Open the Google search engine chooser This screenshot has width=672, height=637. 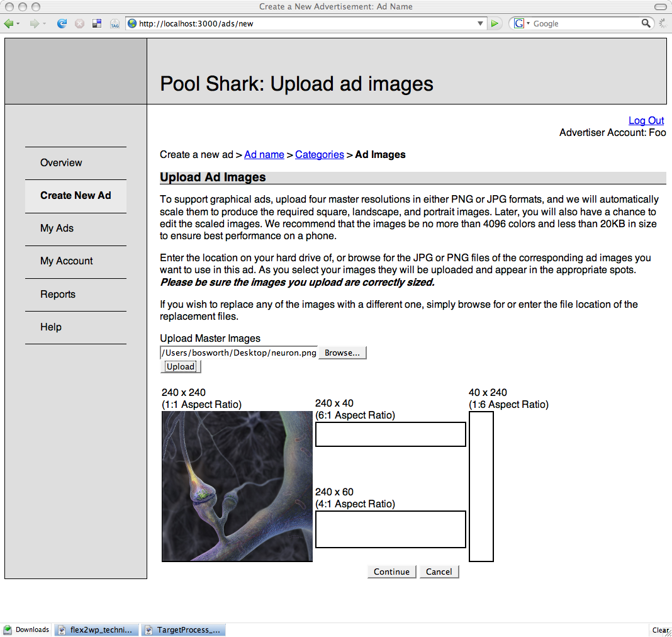coord(522,23)
